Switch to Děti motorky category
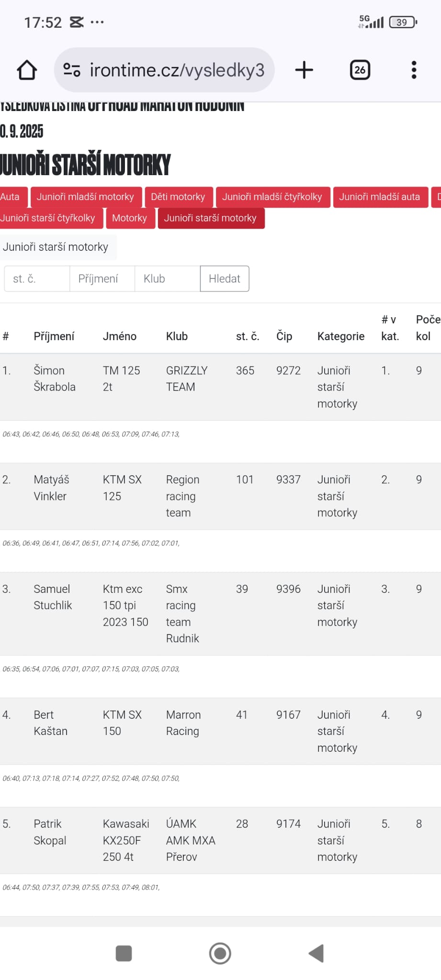 178,197
